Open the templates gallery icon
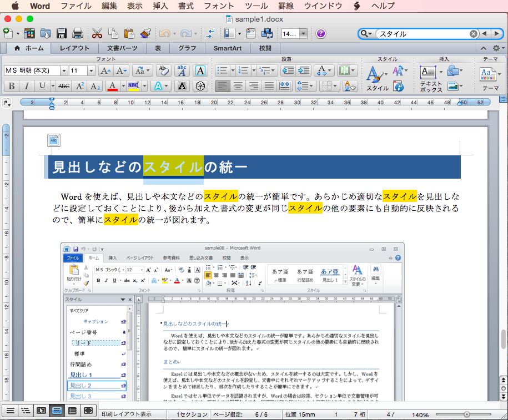 click(29, 33)
